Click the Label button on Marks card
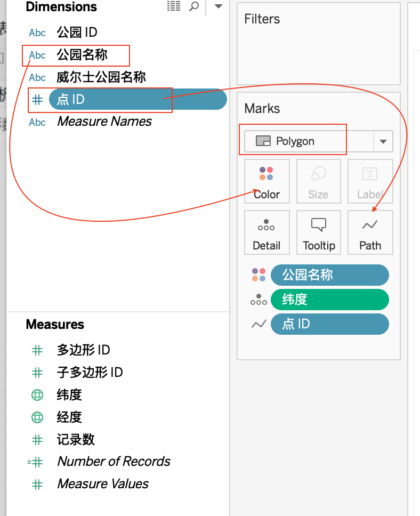This screenshot has height=516, width=420. tap(370, 181)
